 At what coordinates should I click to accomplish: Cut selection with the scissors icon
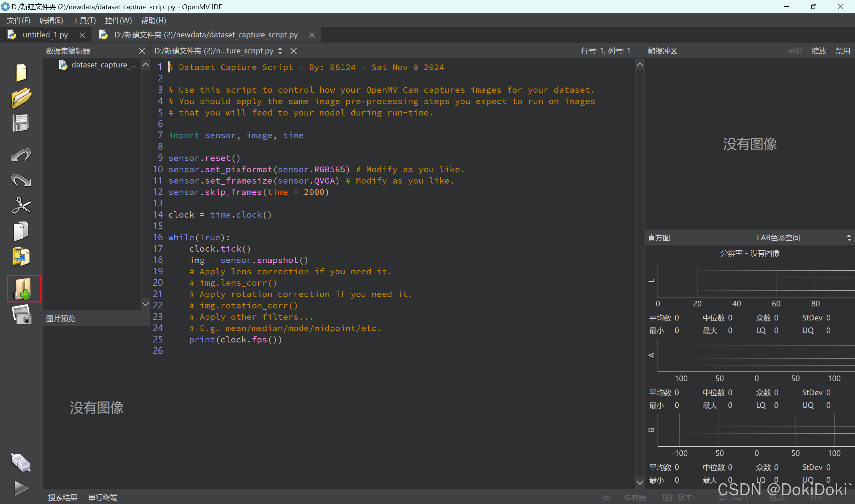click(x=21, y=206)
